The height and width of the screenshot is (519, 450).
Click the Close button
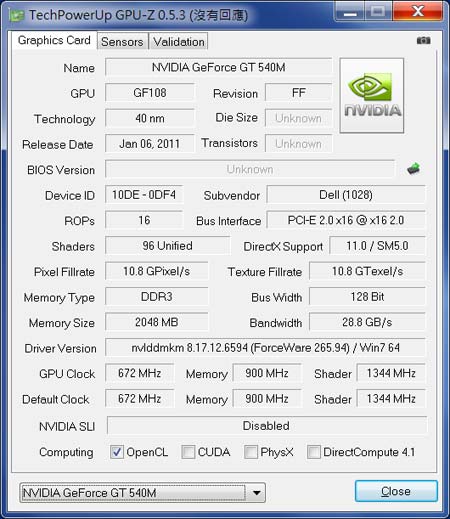(396, 491)
